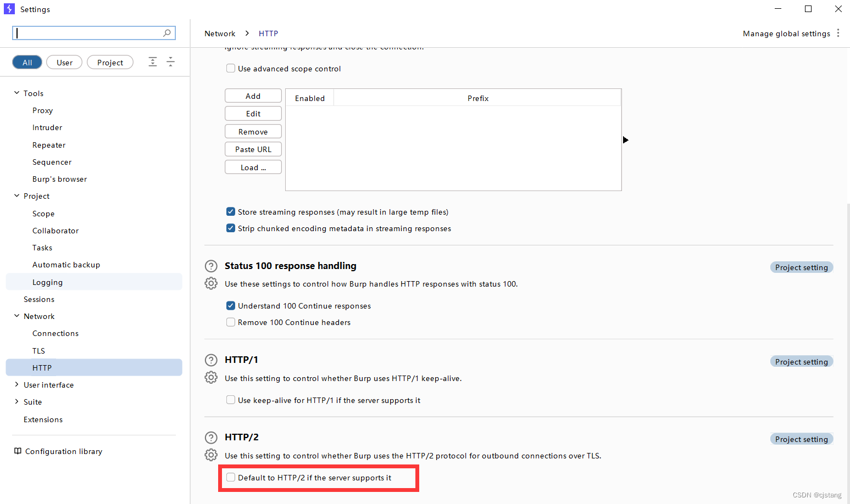This screenshot has height=504, width=850.
Task: Collapse the Tools section in the sidebar
Action: tap(16, 92)
